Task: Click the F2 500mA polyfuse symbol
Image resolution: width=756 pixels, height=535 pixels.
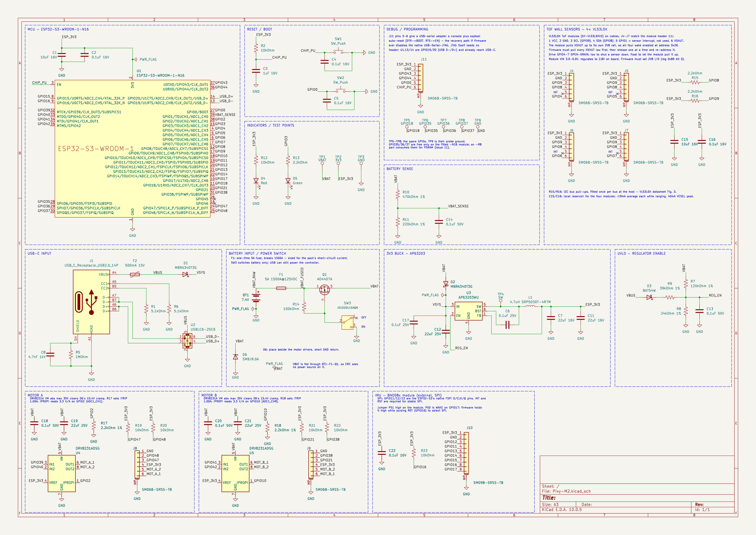Action: (135, 274)
